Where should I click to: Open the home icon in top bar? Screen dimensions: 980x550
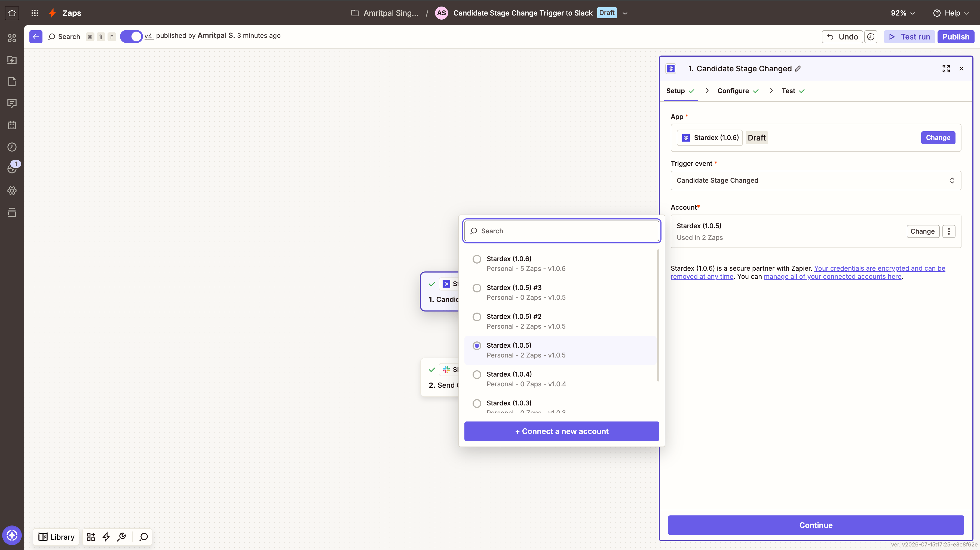[12, 13]
